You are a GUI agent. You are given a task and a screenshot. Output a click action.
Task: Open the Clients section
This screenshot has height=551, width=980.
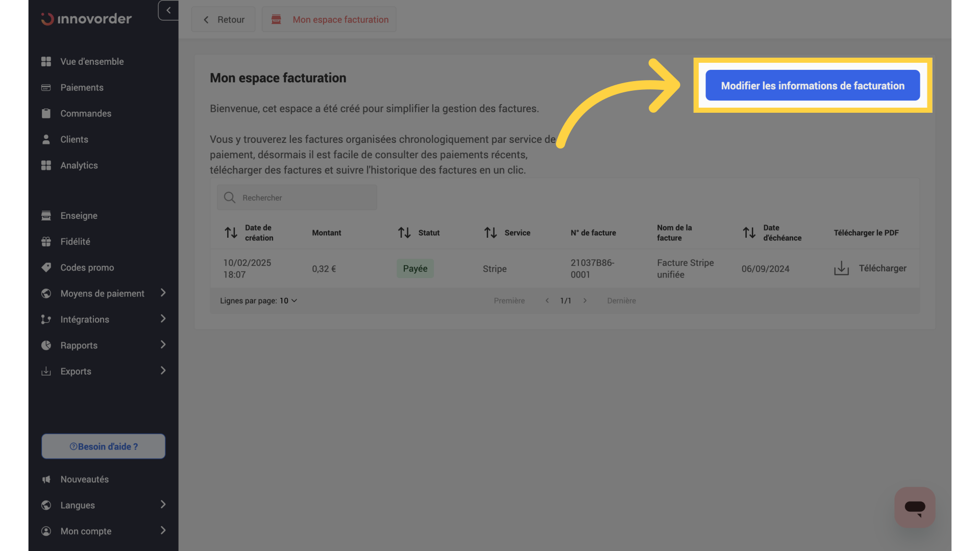[x=74, y=139]
